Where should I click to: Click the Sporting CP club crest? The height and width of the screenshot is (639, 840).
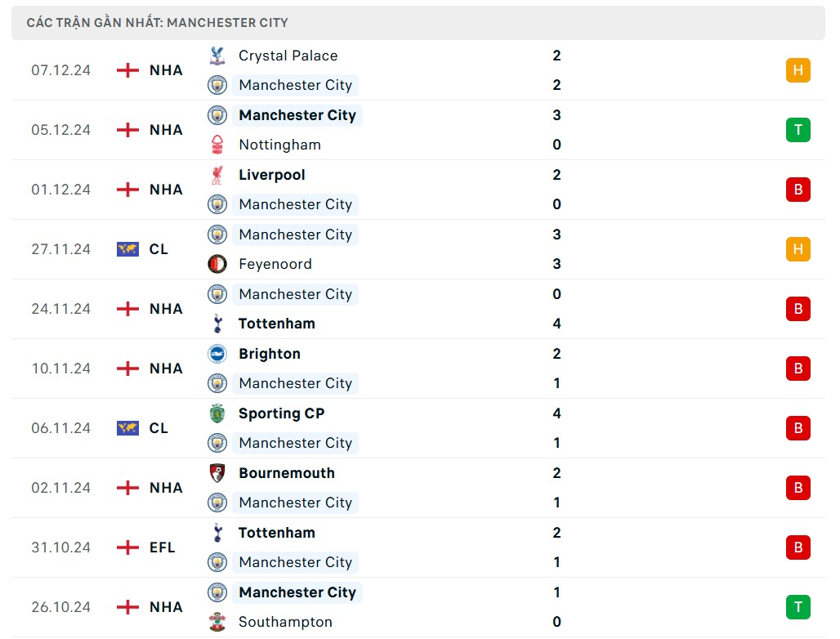tap(217, 413)
